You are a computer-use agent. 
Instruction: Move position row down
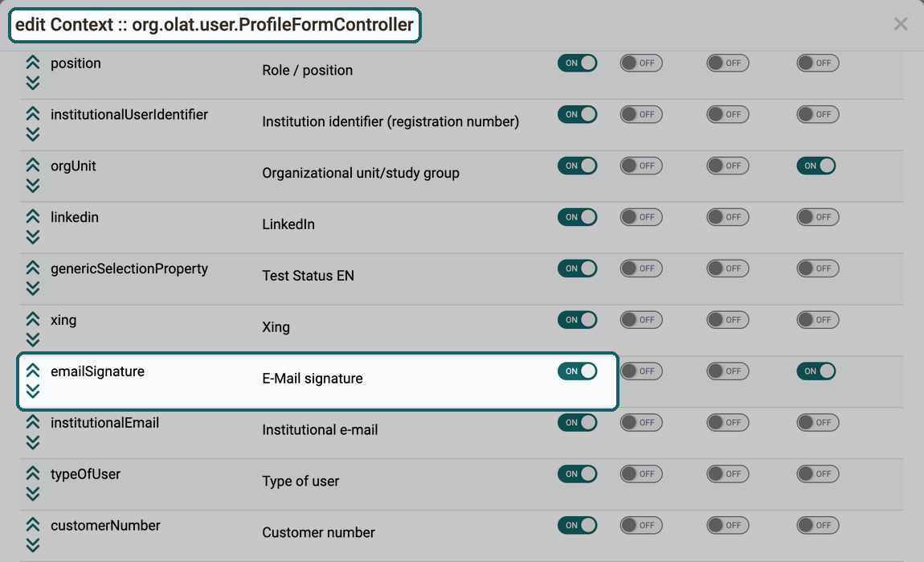coord(32,83)
